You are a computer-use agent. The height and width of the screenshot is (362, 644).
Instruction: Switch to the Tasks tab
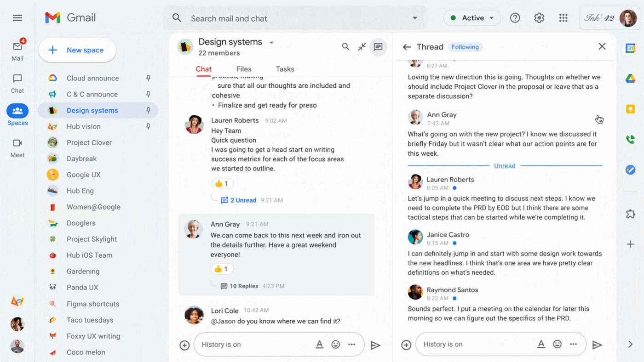click(285, 69)
